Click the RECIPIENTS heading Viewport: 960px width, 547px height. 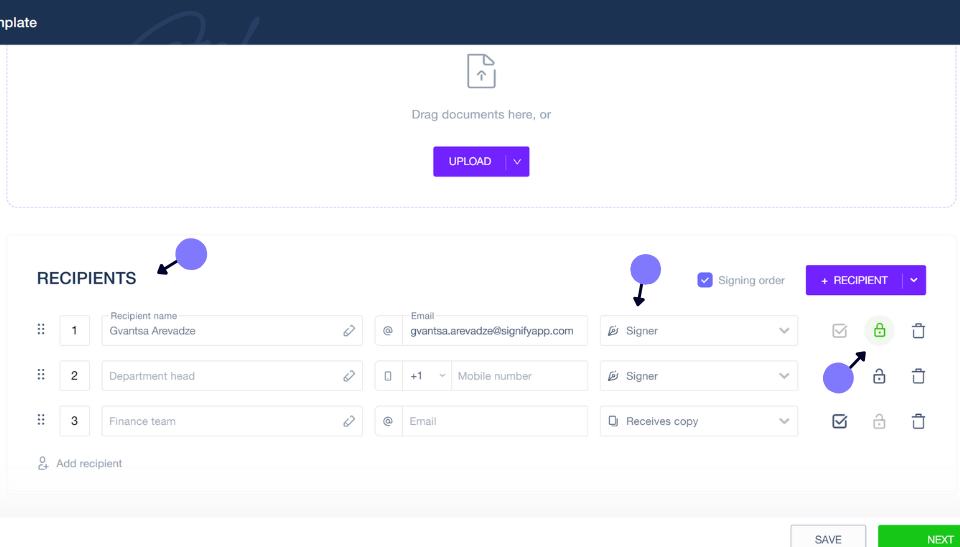(x=86, y=278)
